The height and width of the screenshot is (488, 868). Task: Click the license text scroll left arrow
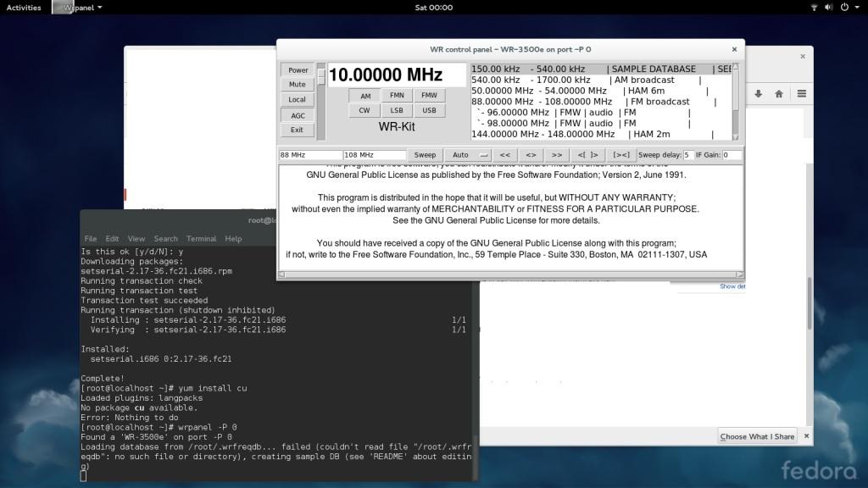(281, 274)
